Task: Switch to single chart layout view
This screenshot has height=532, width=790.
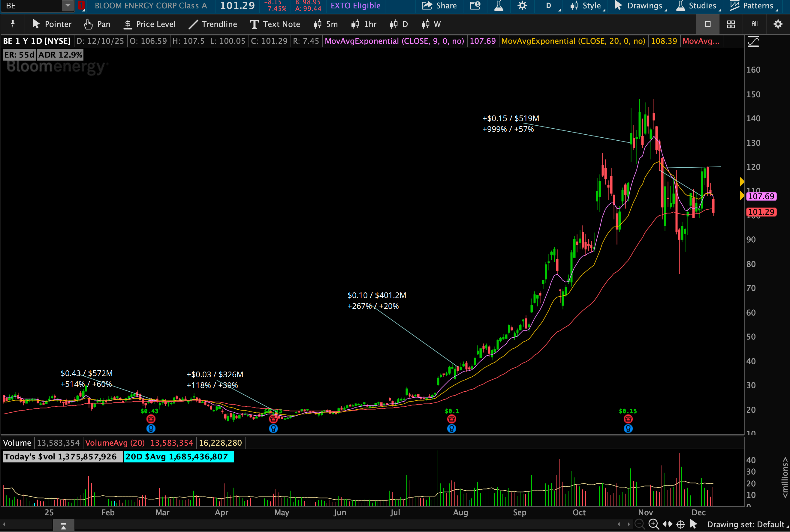Action: [x=707, y=24]
